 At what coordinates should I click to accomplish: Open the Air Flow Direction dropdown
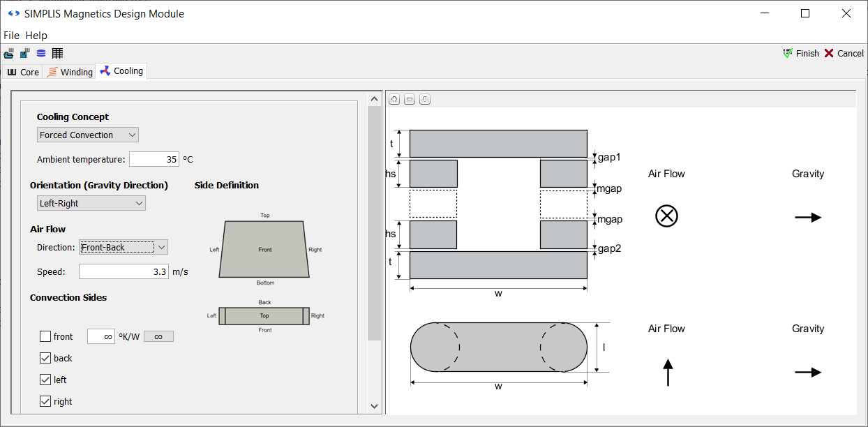124,247
